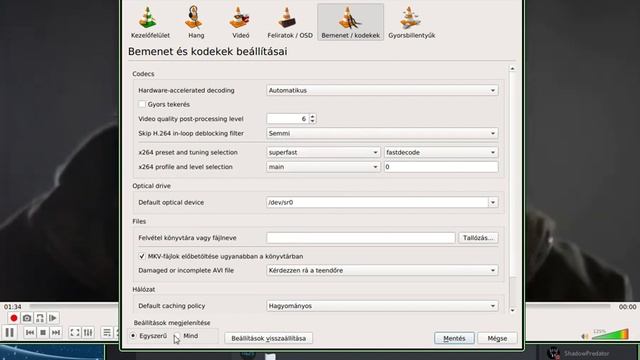Toggle the A-B loop button
The height and width of the screenshot is (360, 640).
tap(40, 318)
